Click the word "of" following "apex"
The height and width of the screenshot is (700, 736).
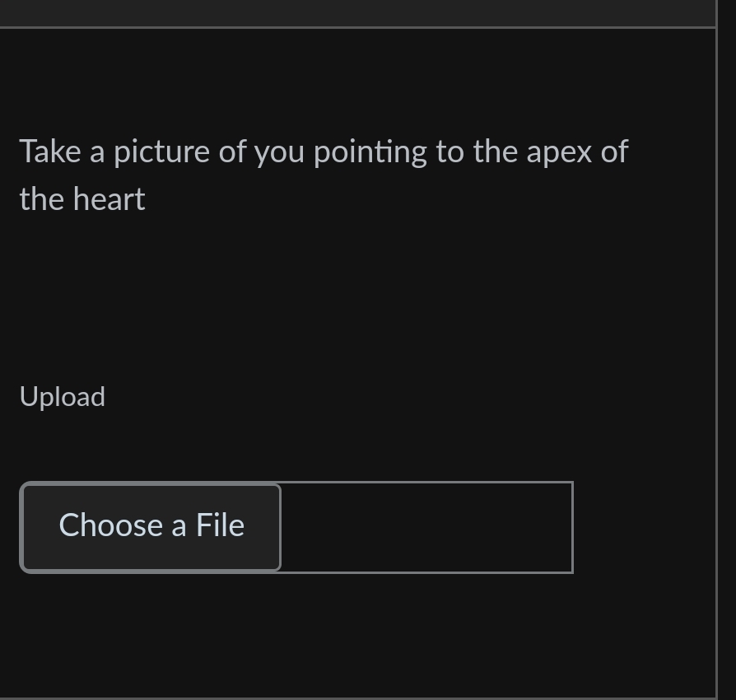coord(614,152)
